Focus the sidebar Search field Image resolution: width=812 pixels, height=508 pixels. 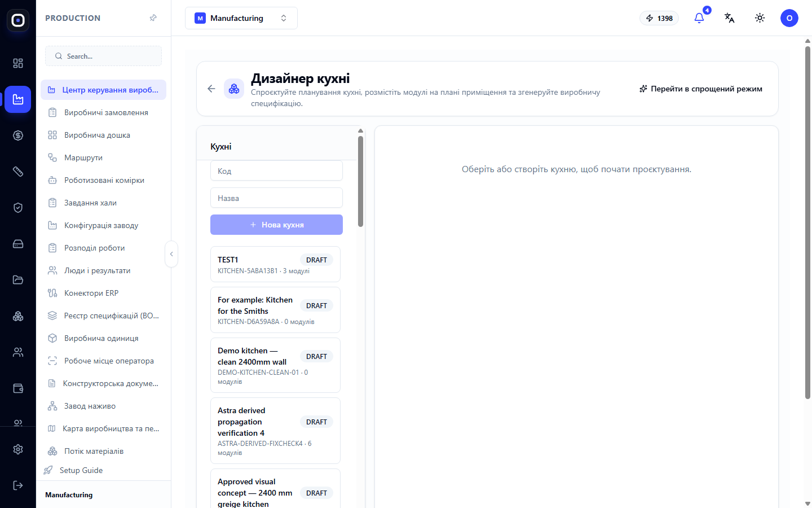click(x=103, y=56)
